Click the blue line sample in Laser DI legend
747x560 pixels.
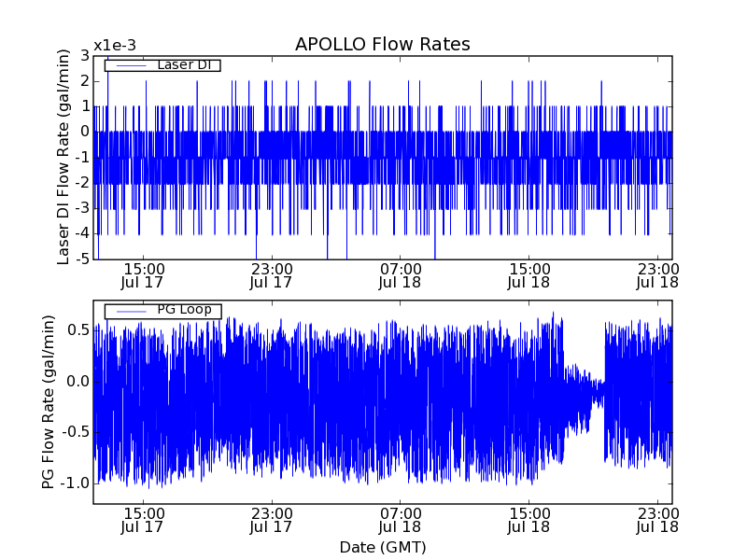(x=131, y=65)
